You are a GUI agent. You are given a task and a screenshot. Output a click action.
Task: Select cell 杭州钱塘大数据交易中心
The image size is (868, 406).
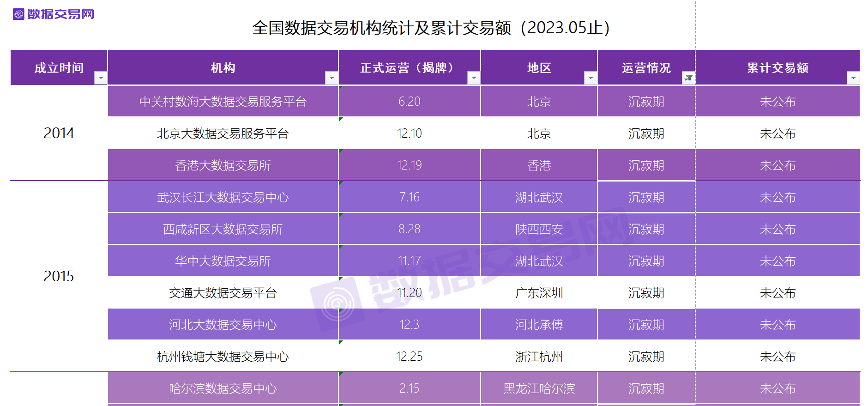(x=223, y=357)
